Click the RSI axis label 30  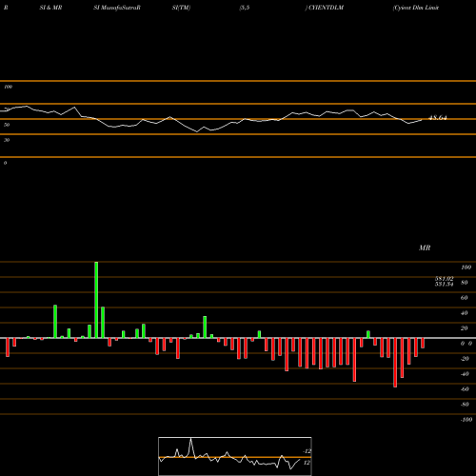click(7, 140)
